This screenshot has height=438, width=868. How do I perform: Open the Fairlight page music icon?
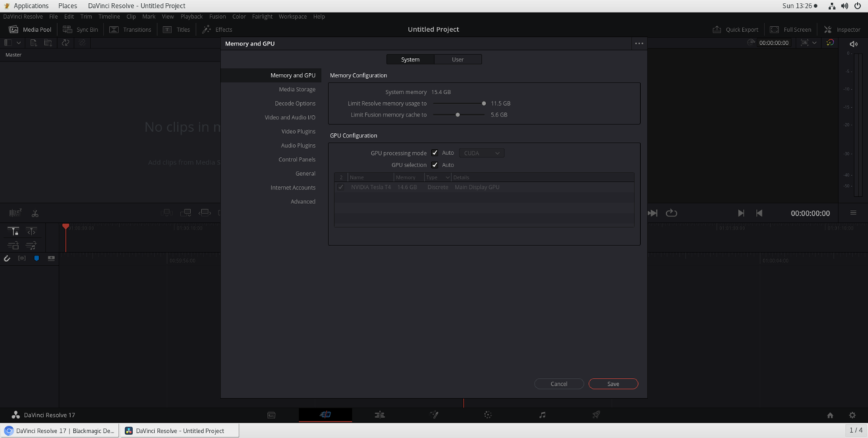tap(542, 415)
